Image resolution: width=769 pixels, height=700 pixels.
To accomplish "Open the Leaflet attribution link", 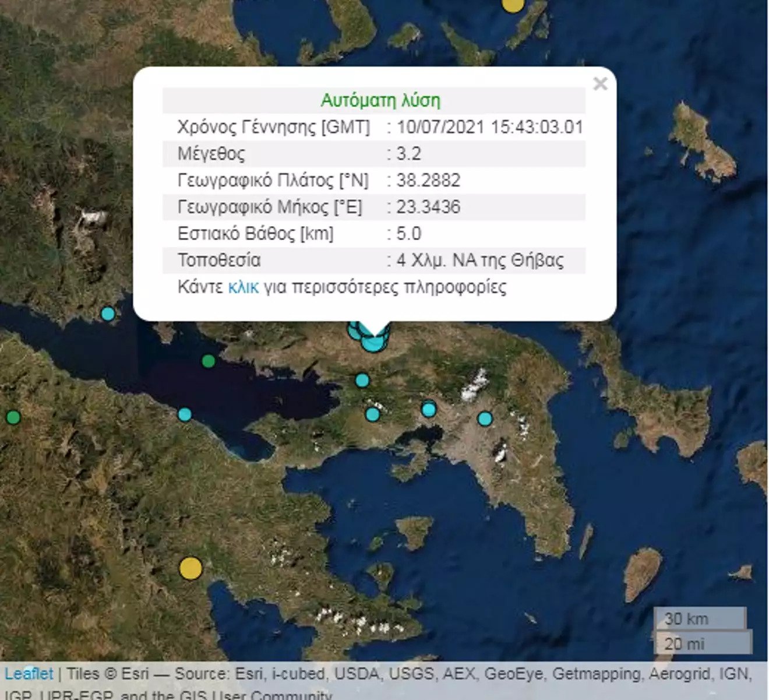I will [29, 674].
